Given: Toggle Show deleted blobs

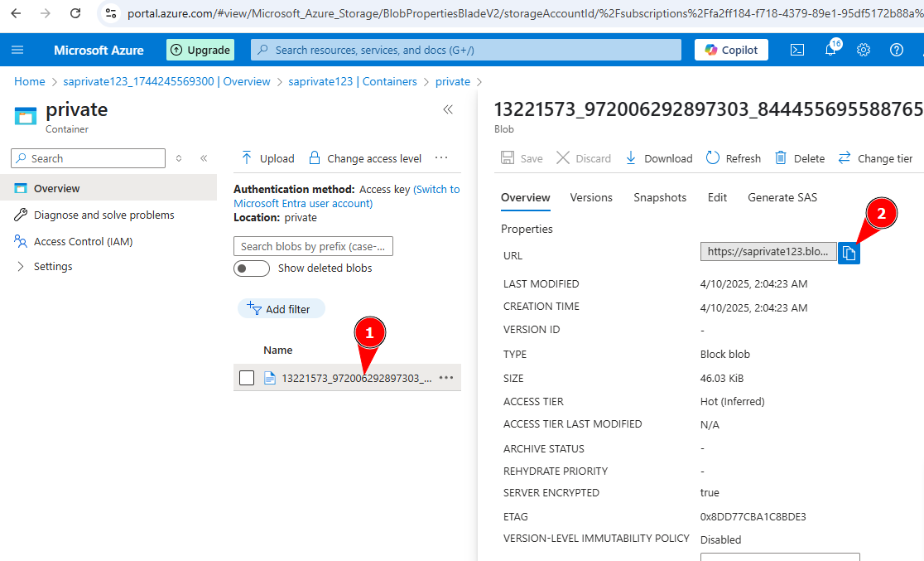Looking at the screenshot, I should pyautogui.click(x=252, y=268).
